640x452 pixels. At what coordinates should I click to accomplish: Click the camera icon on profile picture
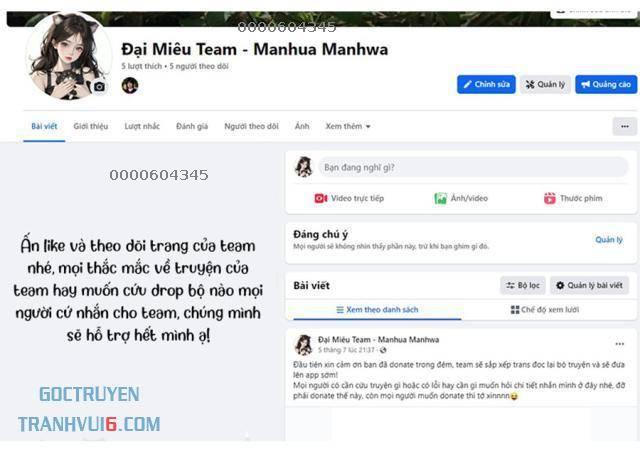click(99, 87)
